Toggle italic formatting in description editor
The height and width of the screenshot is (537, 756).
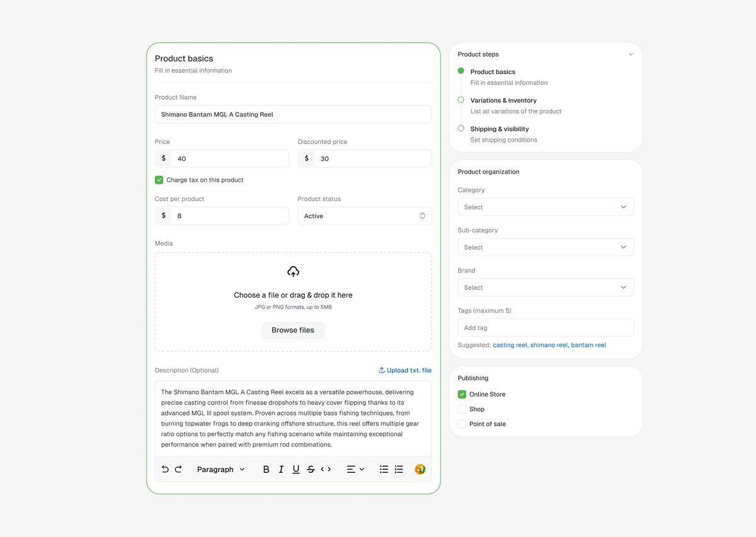click(x=281, y=469)
